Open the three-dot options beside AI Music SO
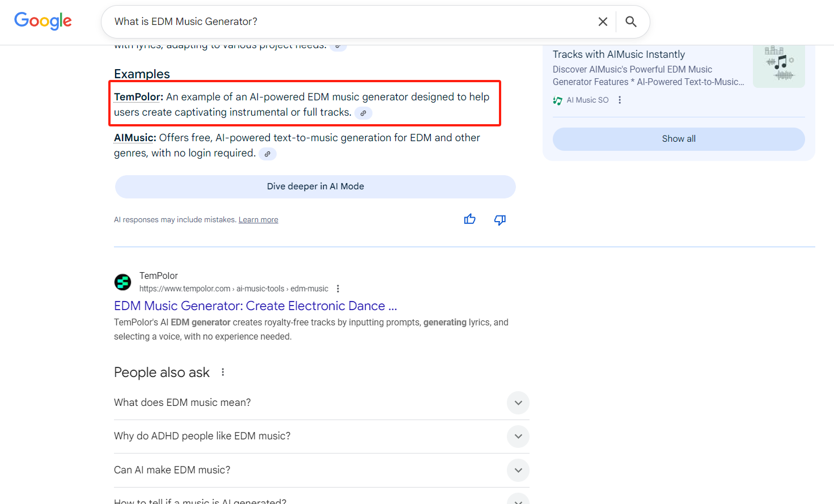 pyautogui.click(x=620, y=100)
